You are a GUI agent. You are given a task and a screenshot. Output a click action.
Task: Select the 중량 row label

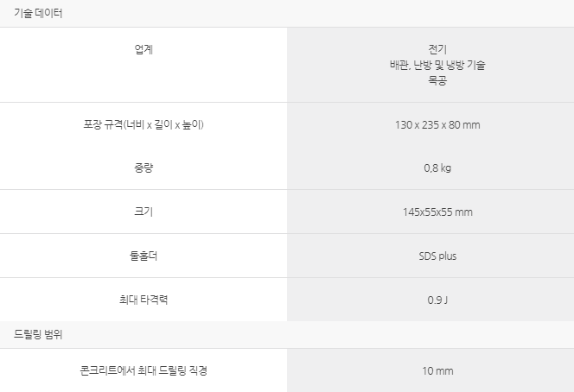[143, 168]
